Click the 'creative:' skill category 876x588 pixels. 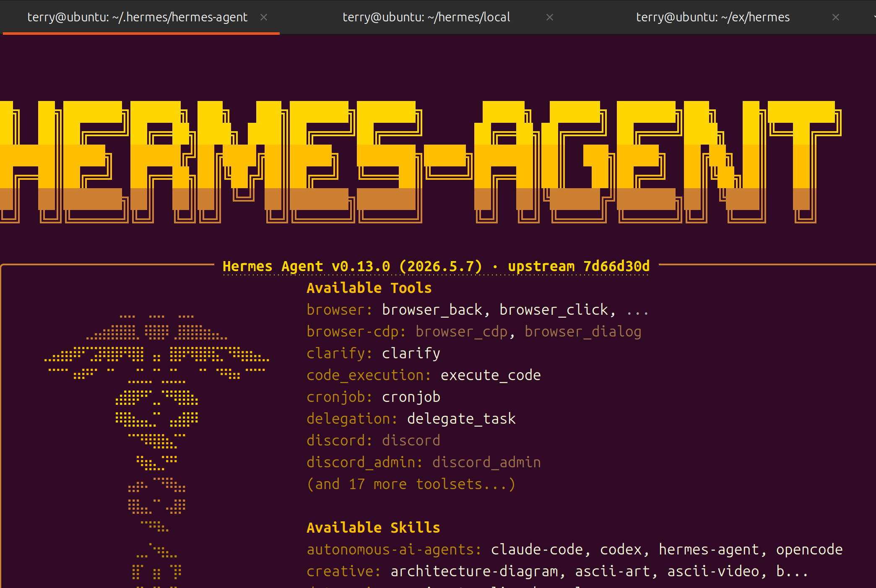click(x=344, y=571)
